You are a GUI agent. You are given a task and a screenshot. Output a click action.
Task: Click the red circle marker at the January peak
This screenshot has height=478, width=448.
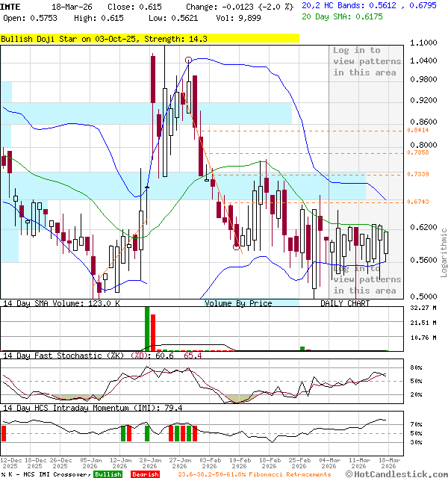tap(188, 60)
